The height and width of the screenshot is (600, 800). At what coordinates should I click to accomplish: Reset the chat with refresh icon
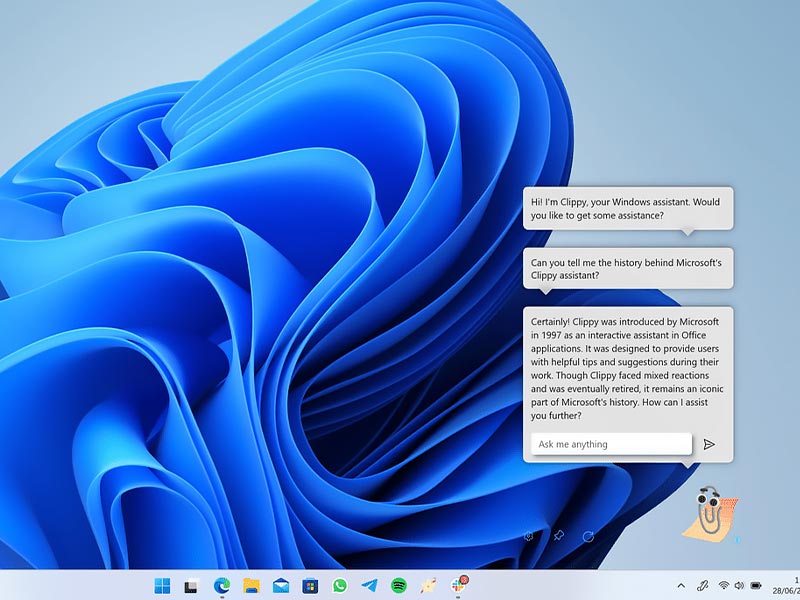[588, 536]
